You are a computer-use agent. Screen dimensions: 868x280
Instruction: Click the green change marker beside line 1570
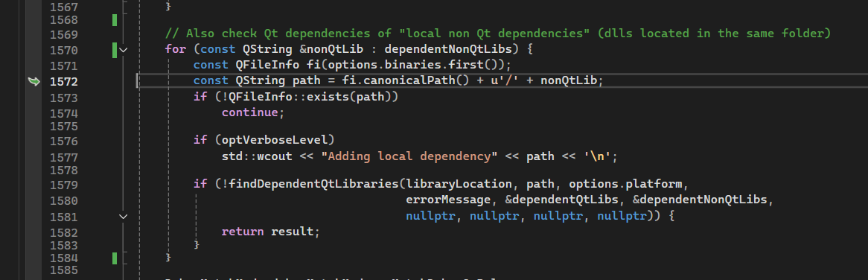click(x=115, y=51)
